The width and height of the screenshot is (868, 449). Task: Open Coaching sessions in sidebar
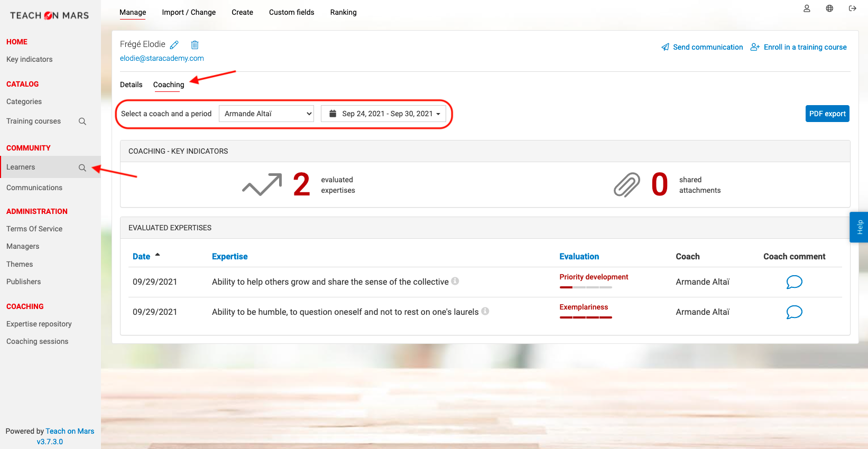38,341
